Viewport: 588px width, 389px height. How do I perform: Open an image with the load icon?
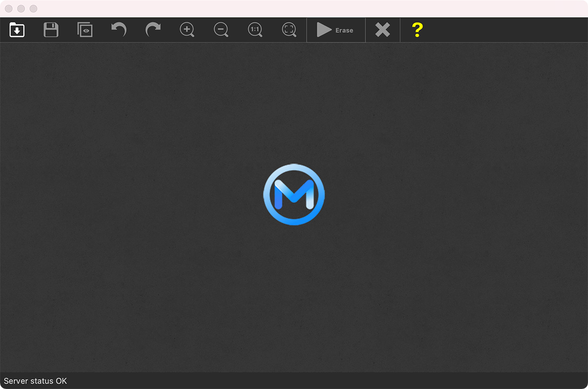pos(17,30)
